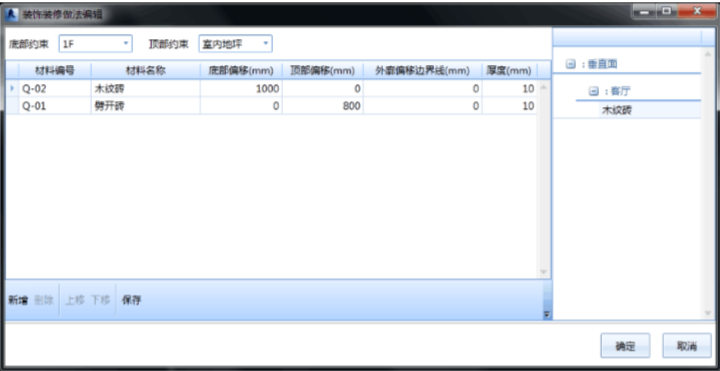Click the 删除 button

pyautogui.click(x=44, y=300)
